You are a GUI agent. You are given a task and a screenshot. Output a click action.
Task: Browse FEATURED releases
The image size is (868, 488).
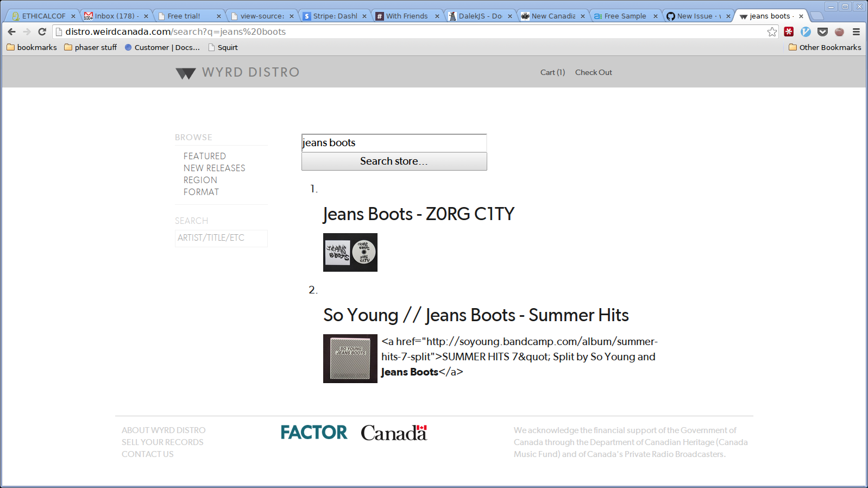click(x=204, y=156)
